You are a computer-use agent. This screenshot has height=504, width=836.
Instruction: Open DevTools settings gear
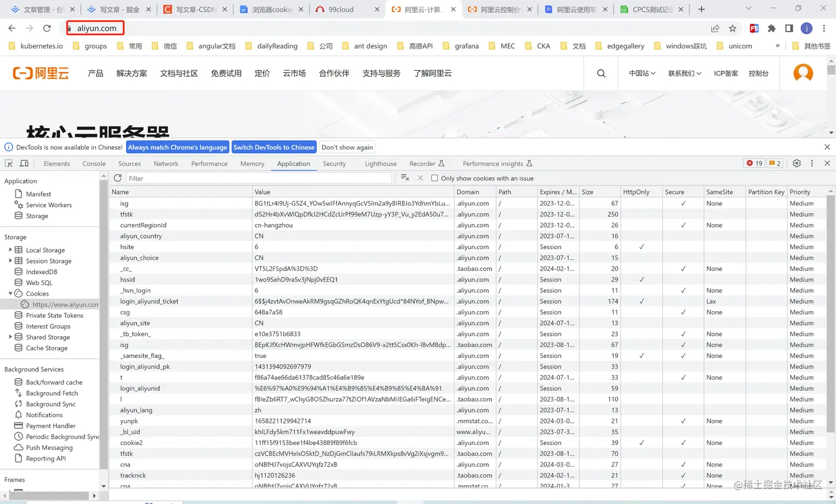797,163
